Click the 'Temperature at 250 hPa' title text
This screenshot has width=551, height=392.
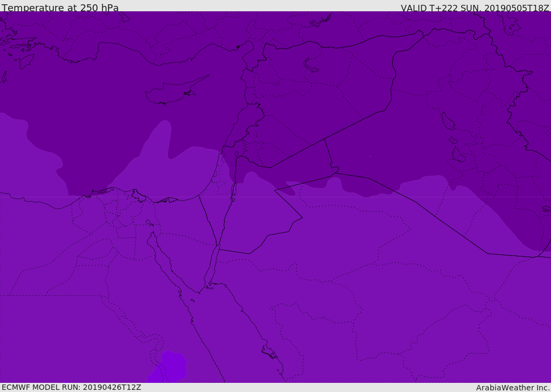(x=60, y=8)
